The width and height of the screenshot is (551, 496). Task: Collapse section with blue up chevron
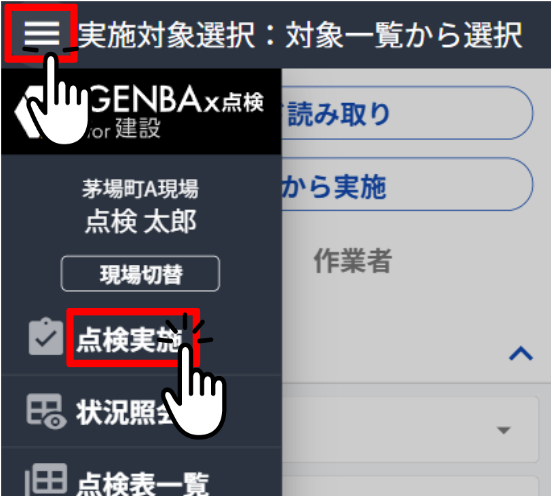coord(521,354)
